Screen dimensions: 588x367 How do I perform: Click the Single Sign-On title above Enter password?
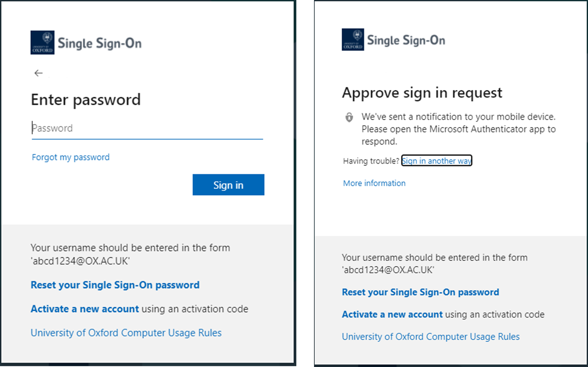point(100,43)
